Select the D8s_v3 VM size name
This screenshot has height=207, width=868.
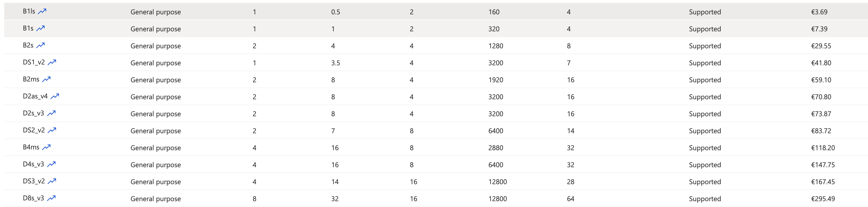pyautogui.click(x=33, y=198)
